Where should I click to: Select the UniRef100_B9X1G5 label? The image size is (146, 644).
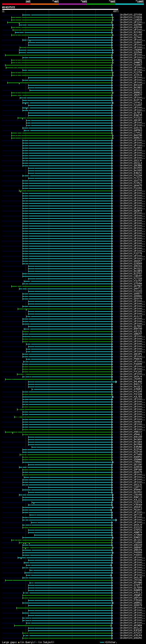click(131, 85)
